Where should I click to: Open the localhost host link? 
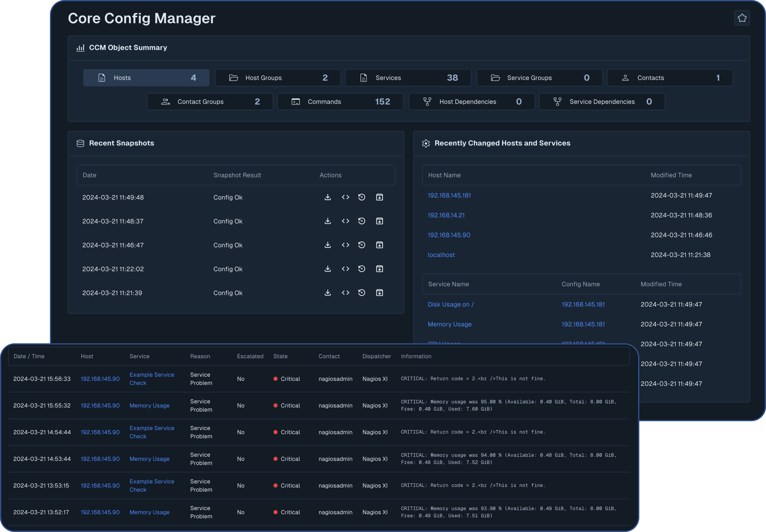[441, 255]
